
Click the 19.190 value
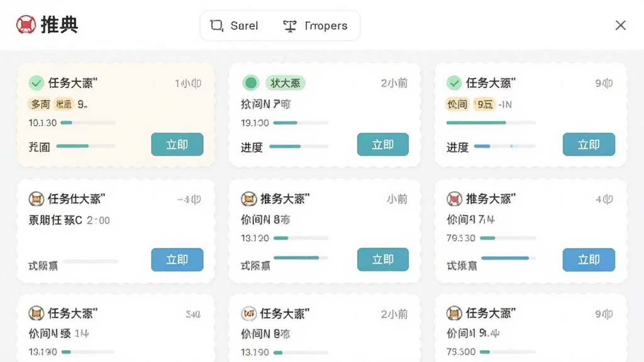tap(43, 352)
